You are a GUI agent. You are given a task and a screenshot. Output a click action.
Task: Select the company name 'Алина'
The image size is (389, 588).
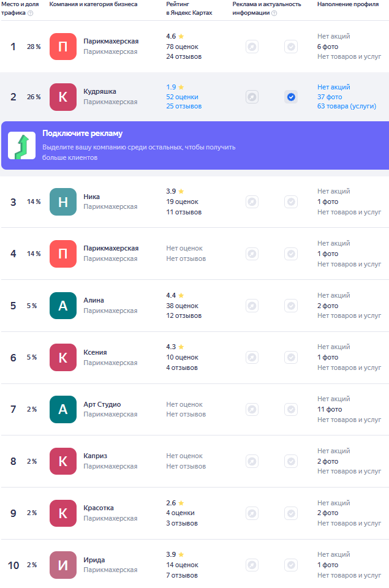pyautogui.click(x=94, y=300)
